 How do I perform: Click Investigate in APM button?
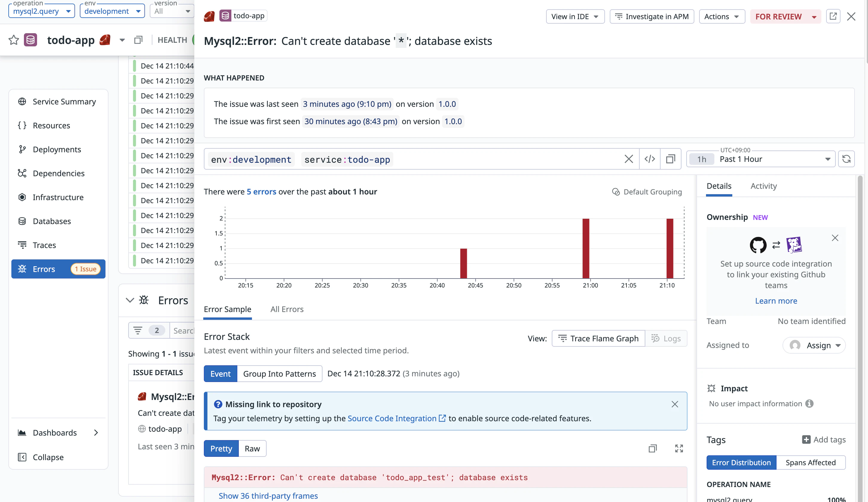(x=652, y=16)
